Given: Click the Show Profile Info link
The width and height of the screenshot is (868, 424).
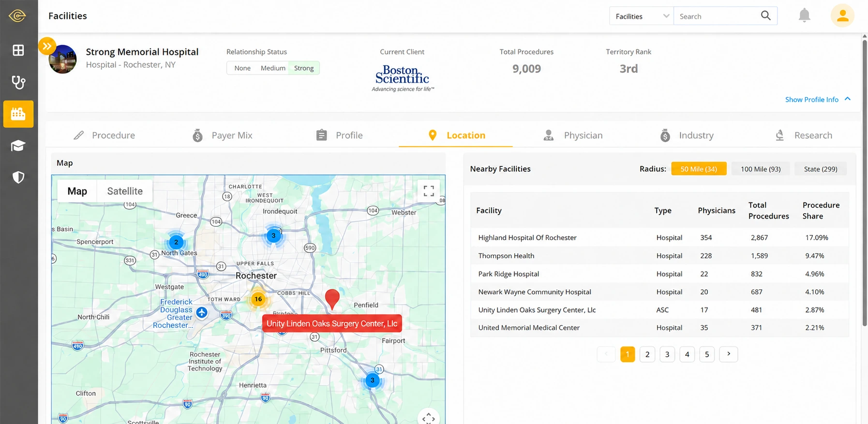Looking at the screenshot, I should 811,100.
